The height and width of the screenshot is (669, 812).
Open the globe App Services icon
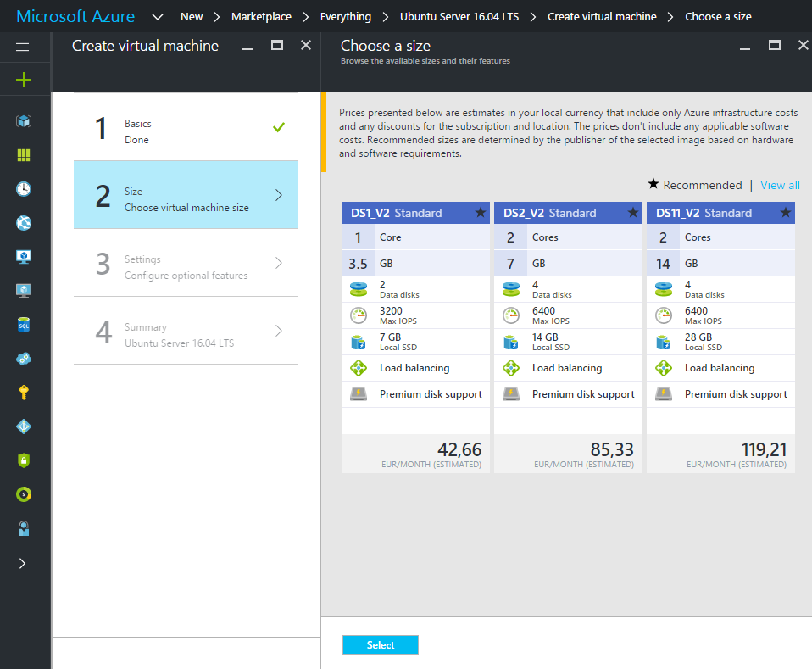pyautogui.click(x=23, y=223)
